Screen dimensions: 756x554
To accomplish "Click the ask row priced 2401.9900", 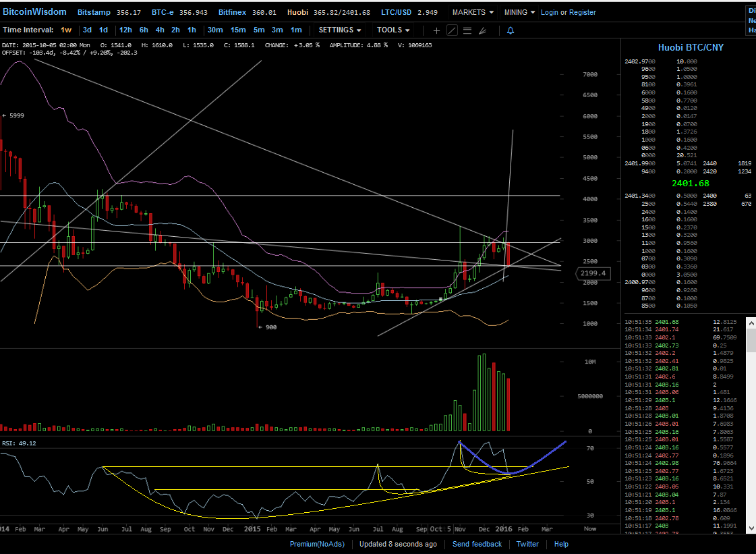I will point(688,163).
